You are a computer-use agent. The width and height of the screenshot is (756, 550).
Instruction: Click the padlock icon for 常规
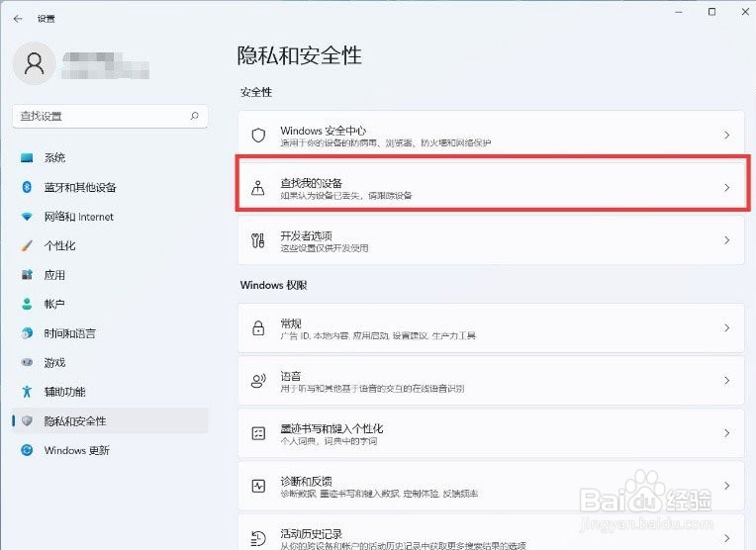pyautogui.click(x=258, y=327)
